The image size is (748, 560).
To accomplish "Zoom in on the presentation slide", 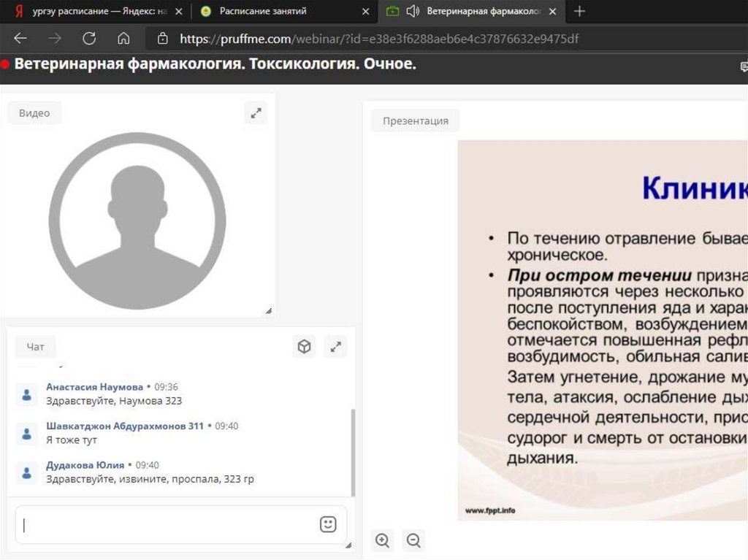I will (382, 540).
